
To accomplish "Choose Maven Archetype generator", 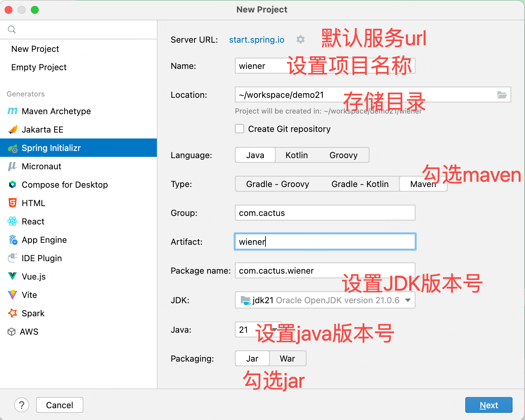I will click(79, 111).
